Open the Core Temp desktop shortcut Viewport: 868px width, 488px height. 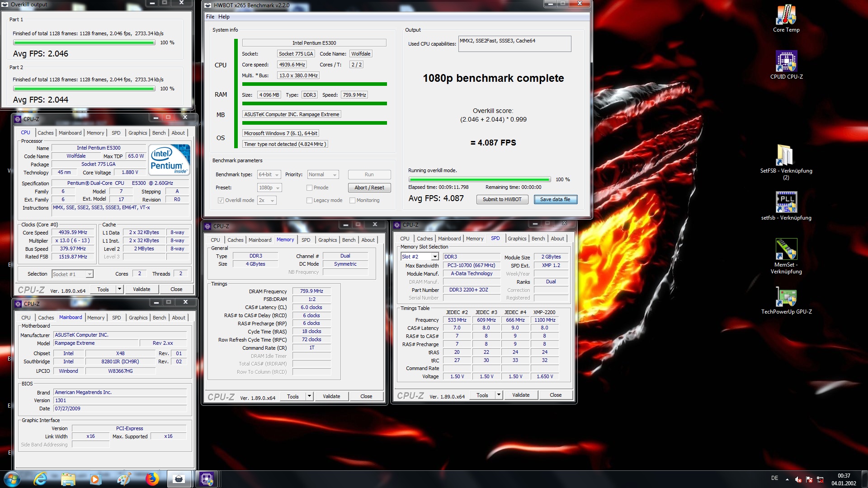pyautogui.click(x=786, y=19)
